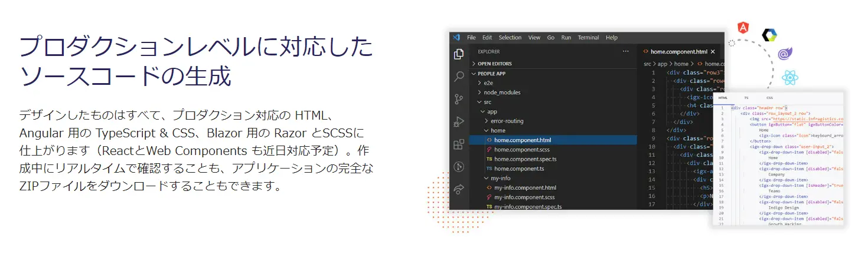Click the Web Components logo icon
The width and height of the screenshot is (868, 254).
[x=769, y=35]
